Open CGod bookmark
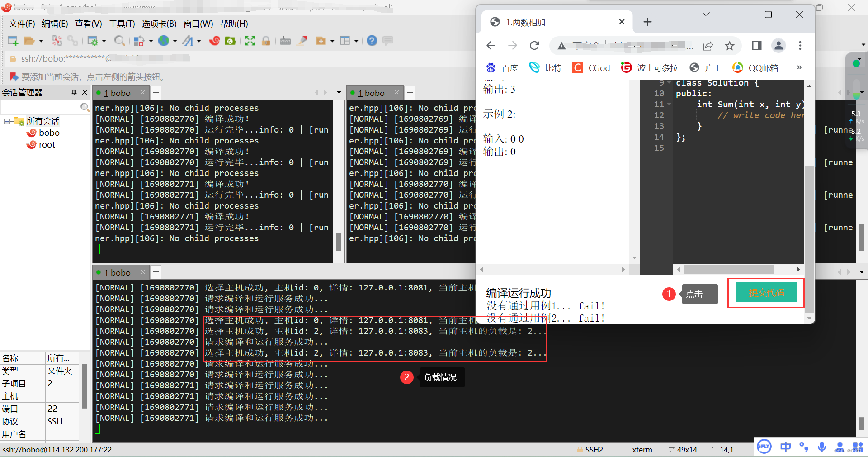 pyautogui.click(x=591, y=68)
